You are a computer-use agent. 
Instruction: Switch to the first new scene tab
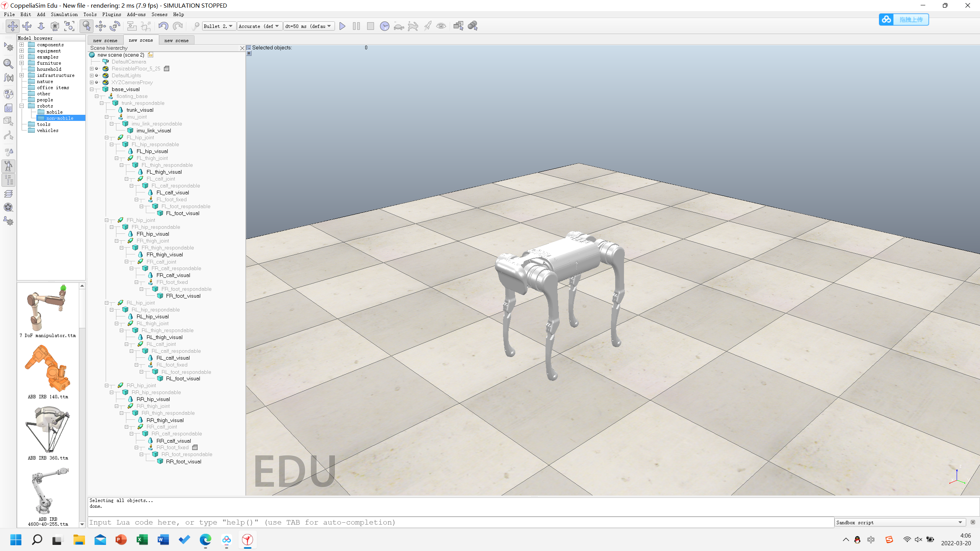click(x=105, y=40)
